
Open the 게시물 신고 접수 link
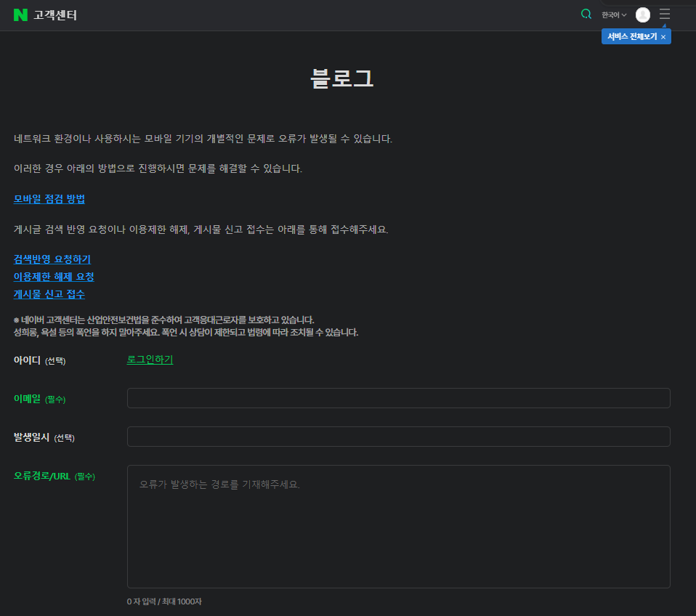49,293
